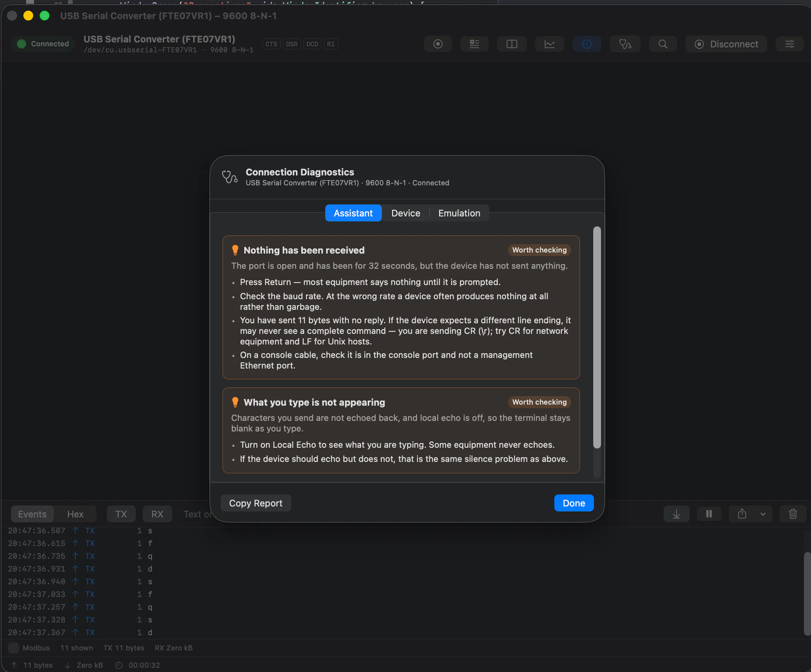
Task: Click the Text filter input field
Action: [x=197, y=514]
